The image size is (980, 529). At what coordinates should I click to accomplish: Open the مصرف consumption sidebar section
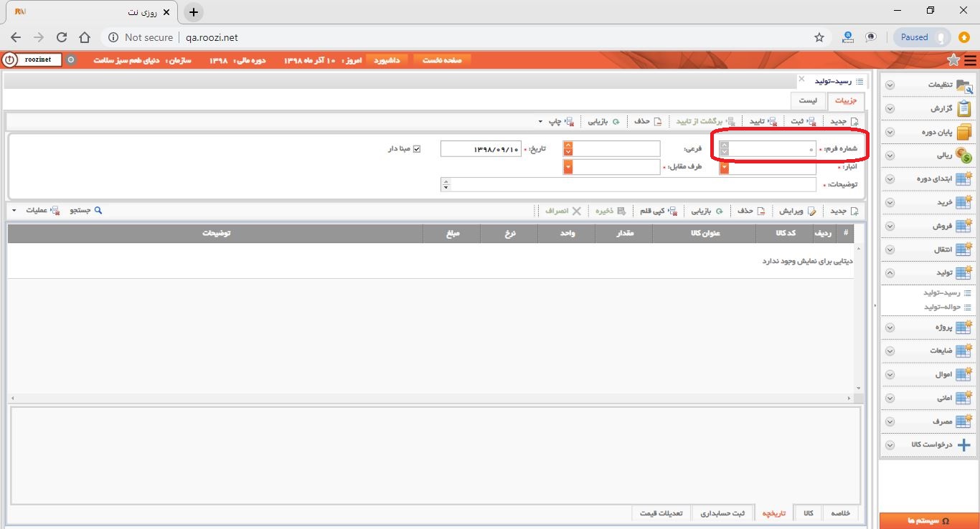(928, 421)
